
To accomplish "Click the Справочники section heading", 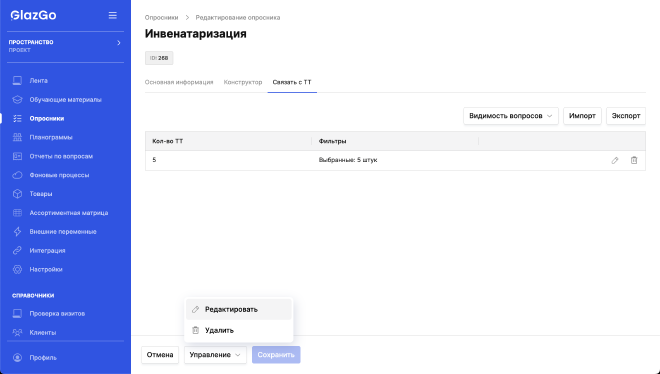I will click(33, 295).
